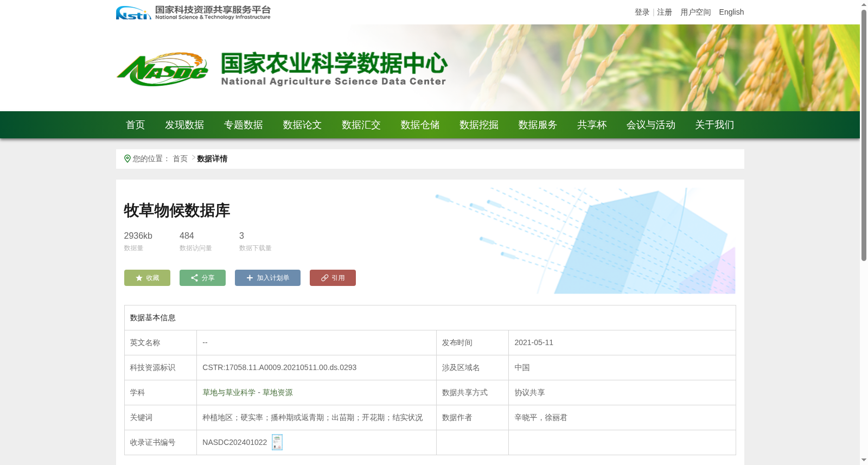Click the 登录 link

642,12
